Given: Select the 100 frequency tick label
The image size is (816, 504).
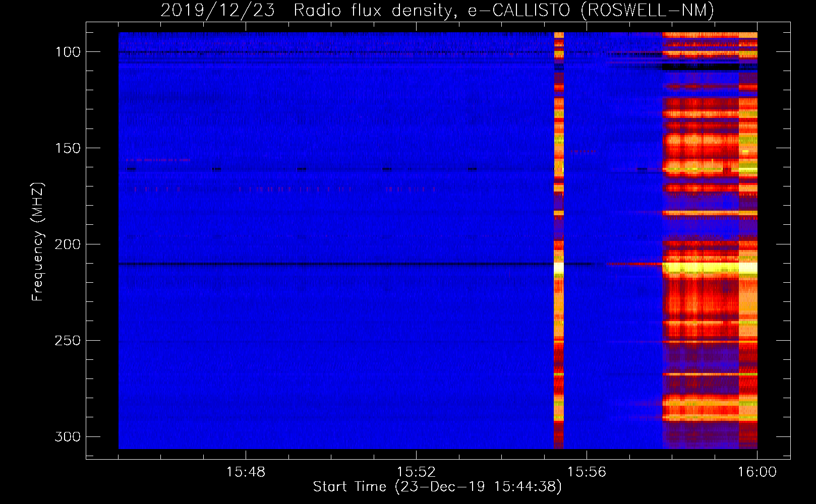Looking at the screenshot, I should click(67, 52).
